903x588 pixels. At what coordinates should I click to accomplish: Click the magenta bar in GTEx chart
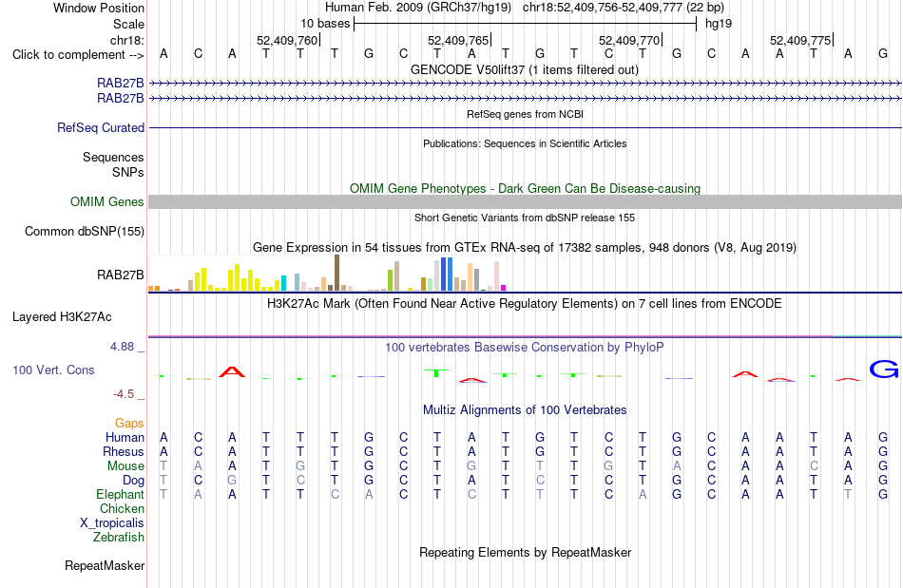click(504, 288)
